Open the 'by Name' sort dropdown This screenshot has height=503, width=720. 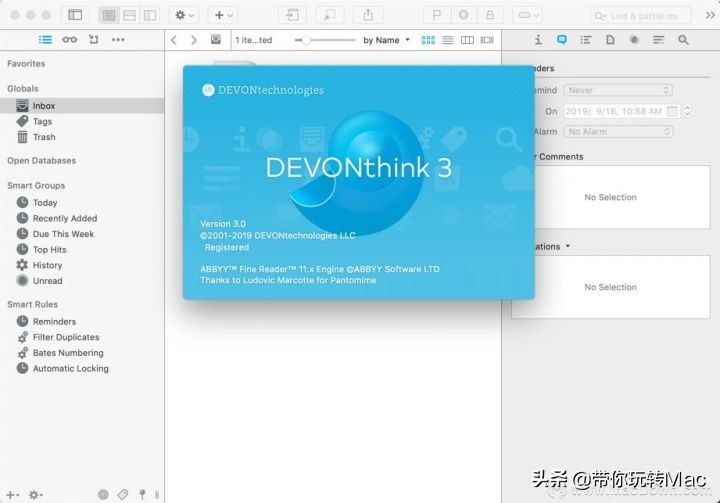coord(386,40)
